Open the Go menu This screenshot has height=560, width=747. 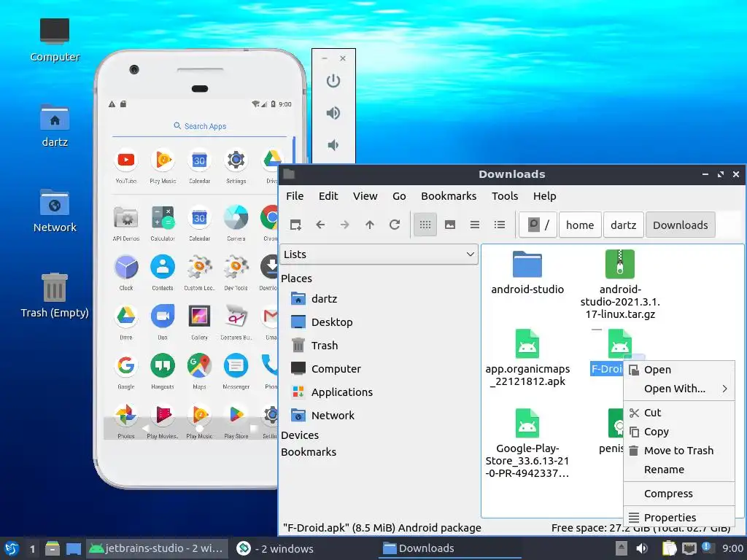399,196
